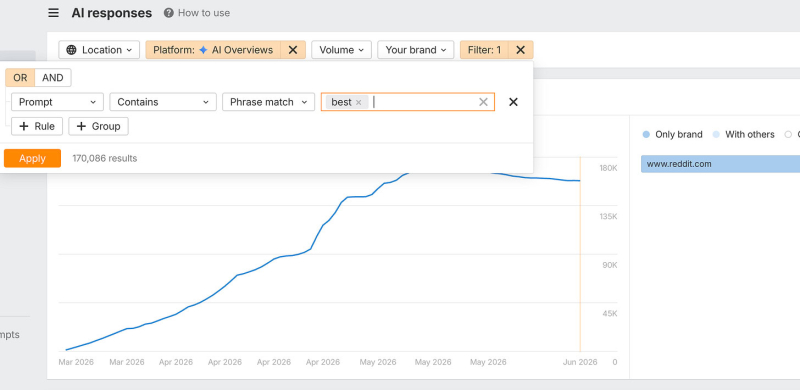Click the 180K axis label
This screenshot has width=800, height=390.
(x=609, y=168)
